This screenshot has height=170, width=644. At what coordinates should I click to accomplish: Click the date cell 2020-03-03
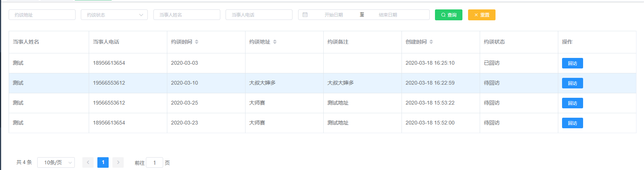coord(185,63)
